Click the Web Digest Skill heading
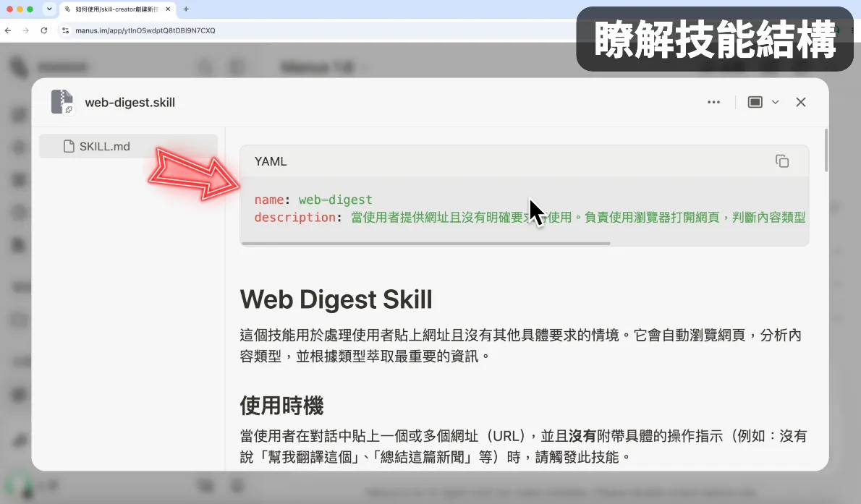 pos(336,300)
